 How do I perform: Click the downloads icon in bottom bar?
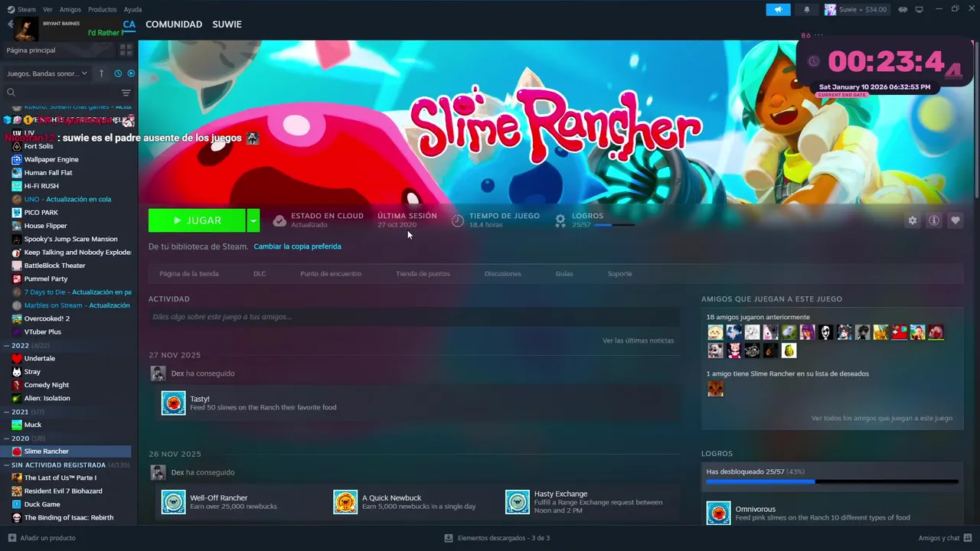[x=449, y=538]
